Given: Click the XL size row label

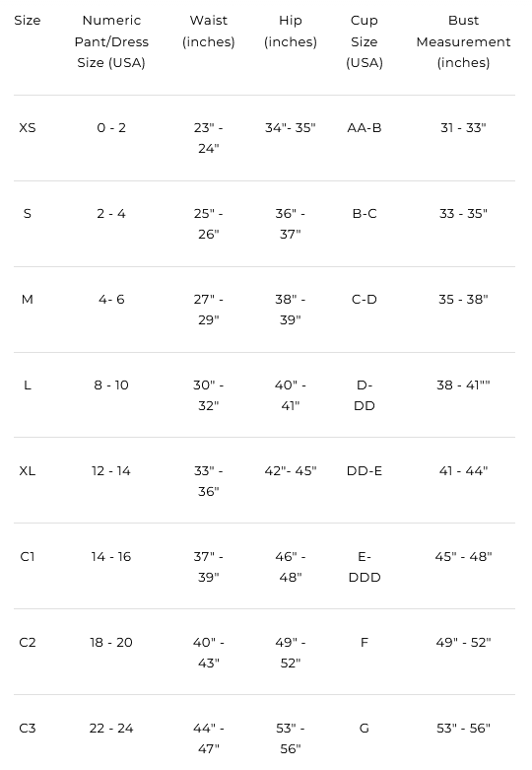Looking at the screenshot, I should click(27, 471).
